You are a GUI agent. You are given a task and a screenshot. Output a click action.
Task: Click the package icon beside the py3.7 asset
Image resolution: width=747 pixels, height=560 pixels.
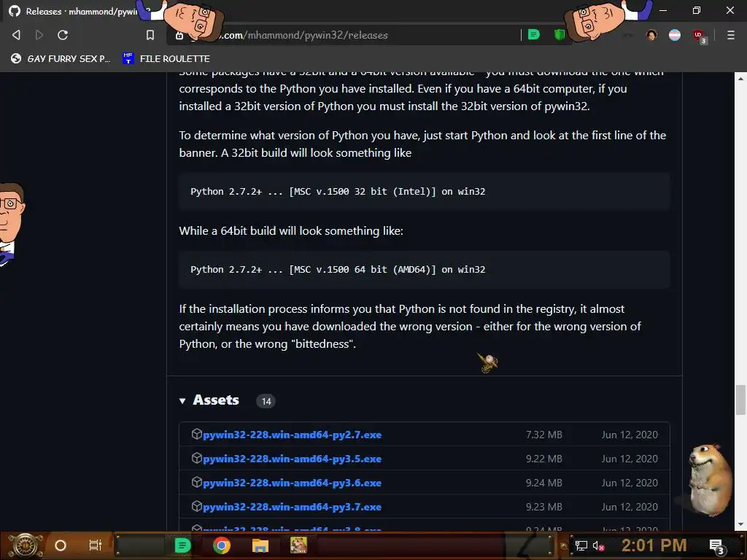tap(197, 506)
